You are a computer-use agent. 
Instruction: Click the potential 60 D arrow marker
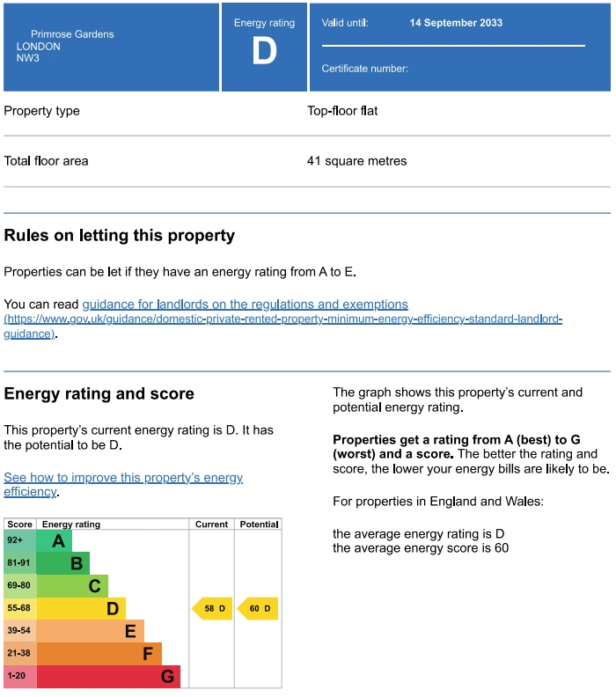258,608
